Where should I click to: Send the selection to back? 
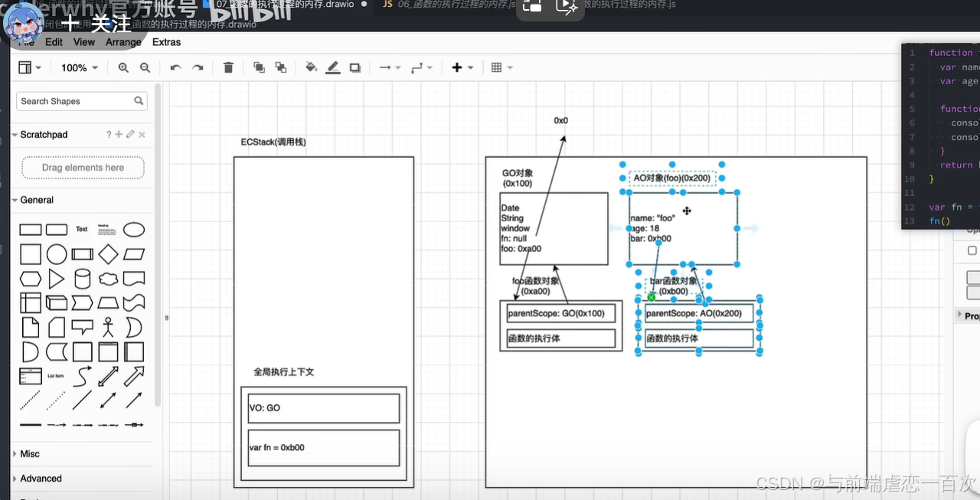click(x=280, y=67)
